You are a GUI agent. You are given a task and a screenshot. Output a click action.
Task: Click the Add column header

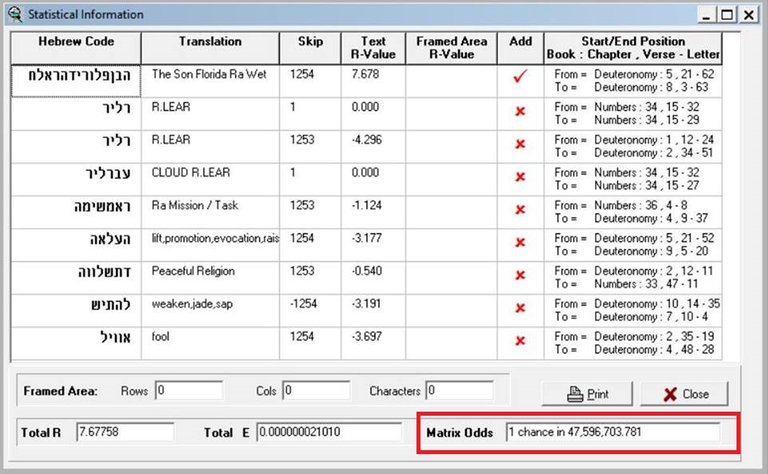pyautogui.click(x=520, y=48)
